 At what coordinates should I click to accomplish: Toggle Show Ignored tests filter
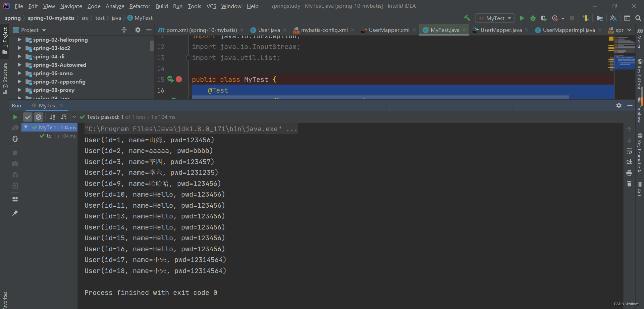pos(39,117)
